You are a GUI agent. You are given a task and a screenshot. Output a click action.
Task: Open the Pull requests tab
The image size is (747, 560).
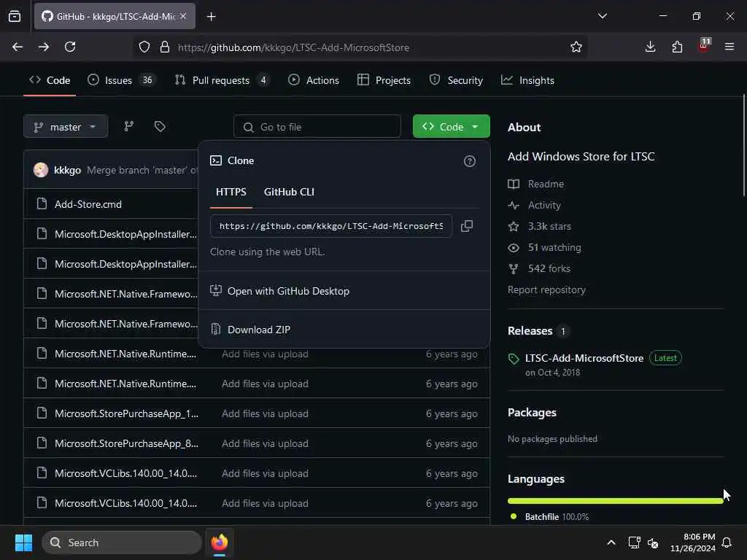pyautogui.click(x=222, y=80)
